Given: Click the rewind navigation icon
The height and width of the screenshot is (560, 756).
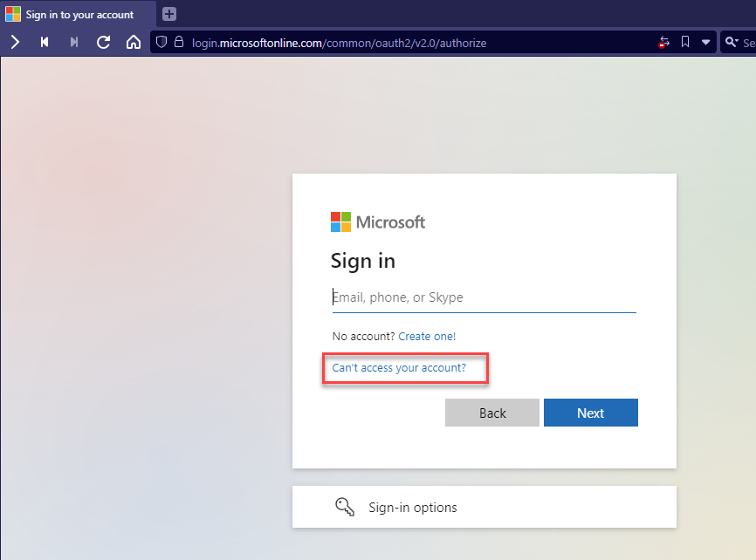Looking at the screenshot, I should (45, 43).
